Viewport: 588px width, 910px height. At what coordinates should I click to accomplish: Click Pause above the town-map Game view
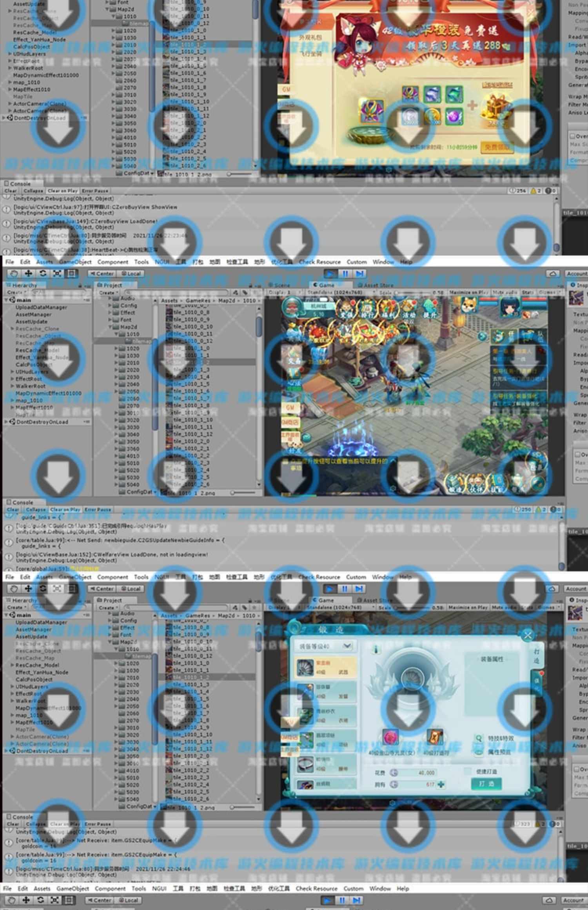point(345,274)
